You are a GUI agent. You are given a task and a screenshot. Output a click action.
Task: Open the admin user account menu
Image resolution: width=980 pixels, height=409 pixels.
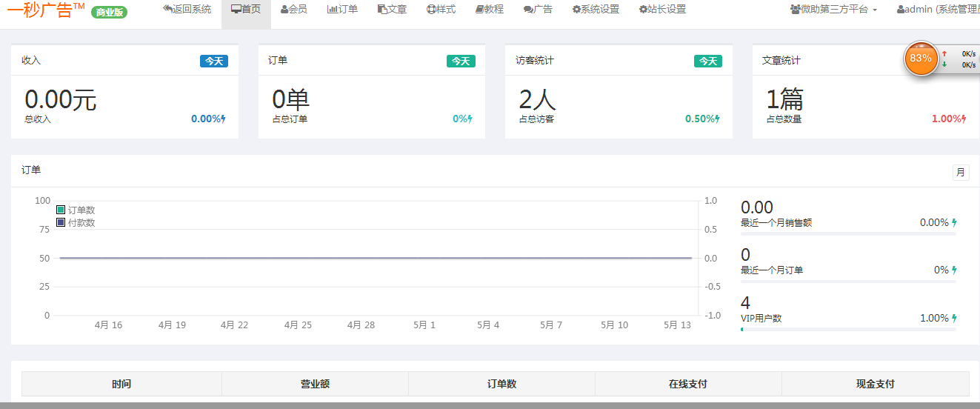937,10
